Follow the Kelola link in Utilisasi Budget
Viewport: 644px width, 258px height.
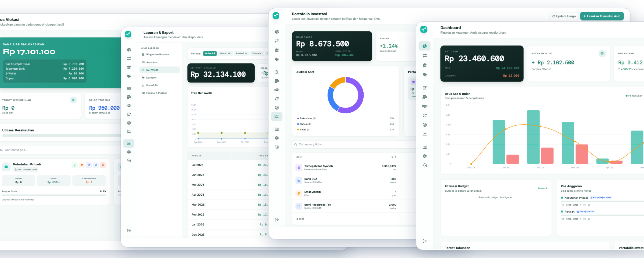point(542,188)
